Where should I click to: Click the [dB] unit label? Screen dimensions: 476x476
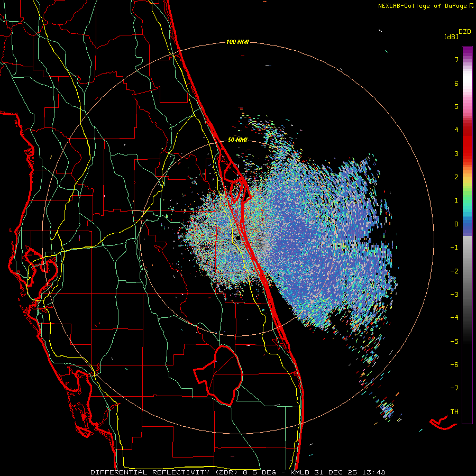tap(451, 36)
